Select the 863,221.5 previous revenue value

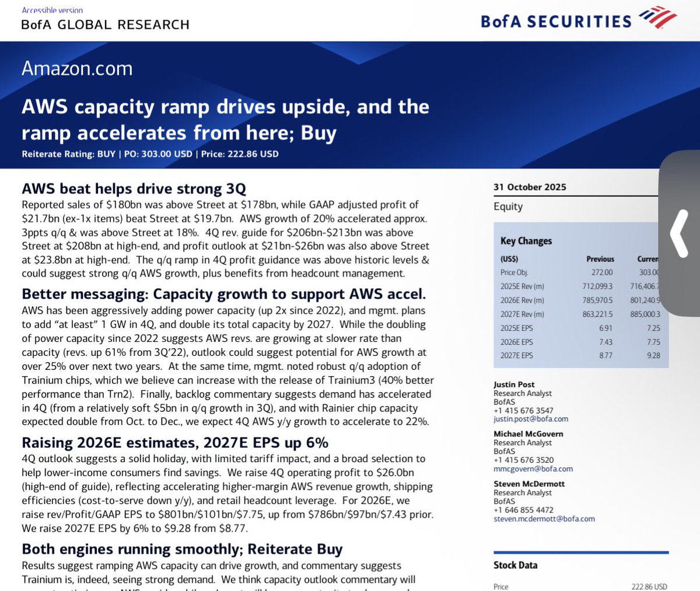coord(597,314)
